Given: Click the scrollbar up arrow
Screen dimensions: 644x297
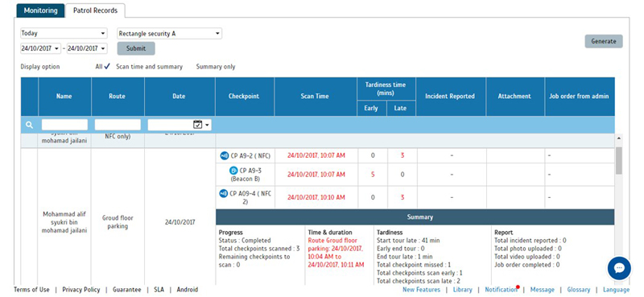Looking at the screenshot, I should [618, 138].
